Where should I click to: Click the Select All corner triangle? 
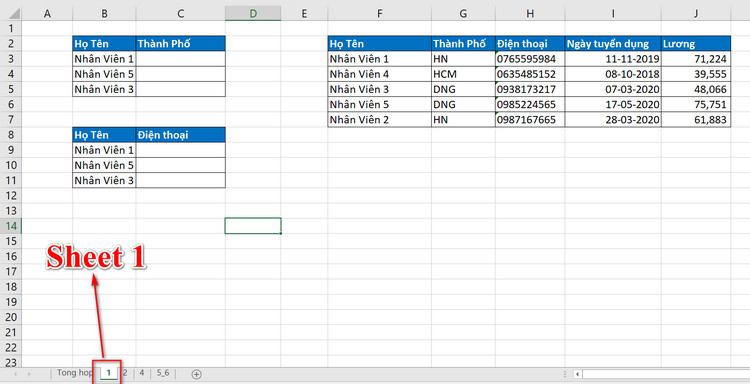pyautogui.click(x=14, y=13)
